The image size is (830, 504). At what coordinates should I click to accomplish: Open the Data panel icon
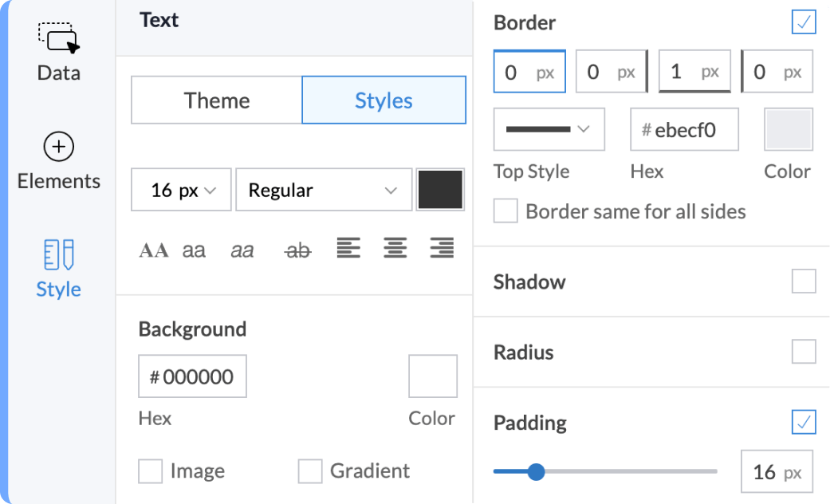click(59, 38)
